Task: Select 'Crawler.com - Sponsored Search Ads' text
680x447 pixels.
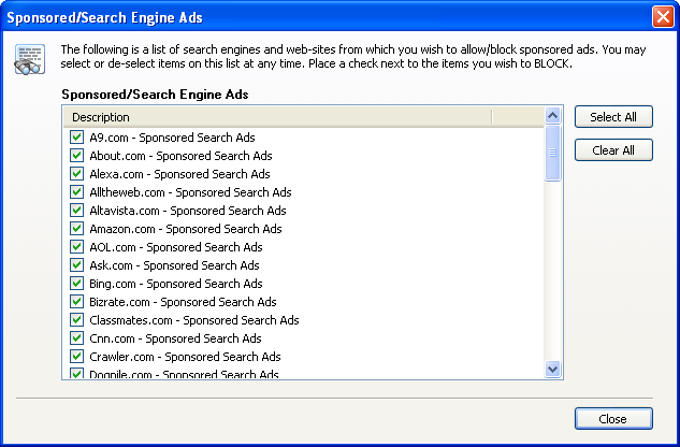Action: (185, 357)
